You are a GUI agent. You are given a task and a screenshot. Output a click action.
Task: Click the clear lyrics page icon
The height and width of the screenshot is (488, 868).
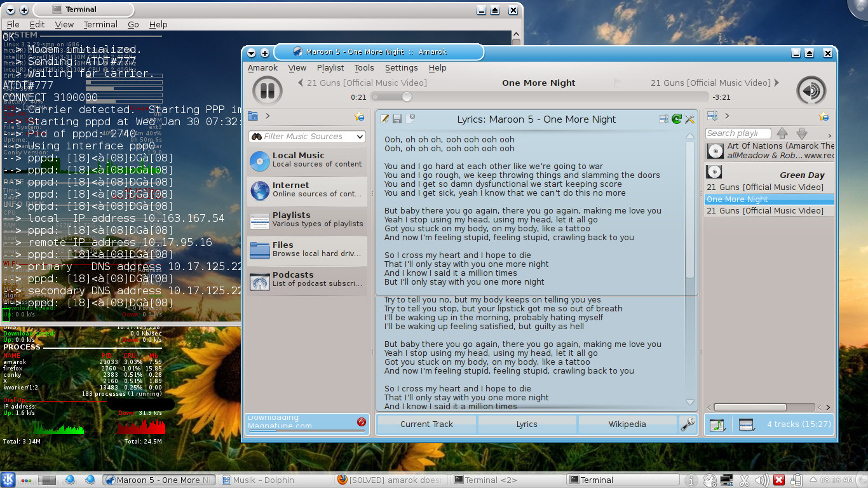(x=410, y=118)
